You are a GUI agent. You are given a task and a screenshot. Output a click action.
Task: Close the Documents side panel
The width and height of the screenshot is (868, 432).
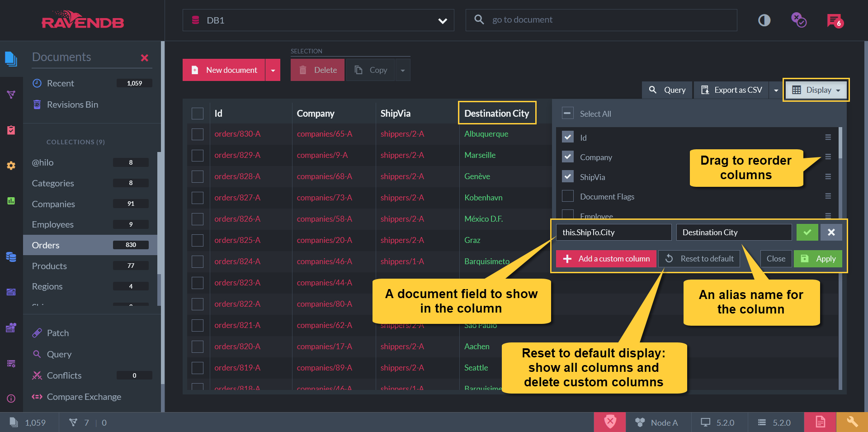point(144,58)
